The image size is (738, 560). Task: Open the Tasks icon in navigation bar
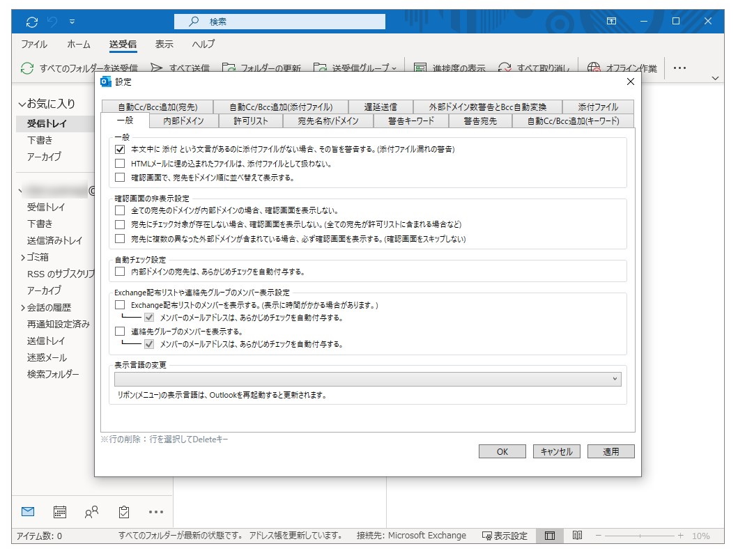[123, 511]
